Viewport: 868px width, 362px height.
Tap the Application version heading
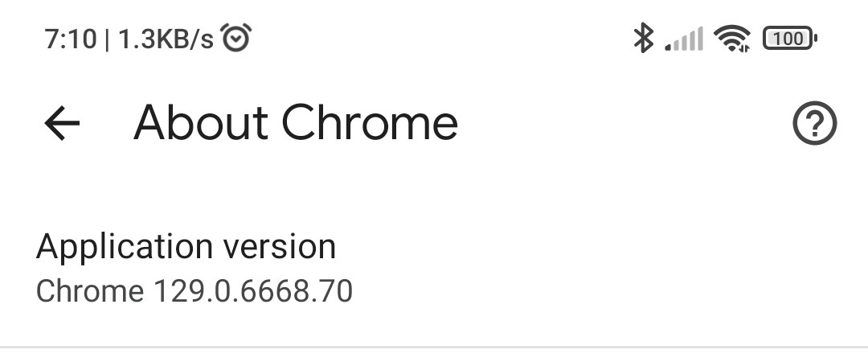[186, 246]
